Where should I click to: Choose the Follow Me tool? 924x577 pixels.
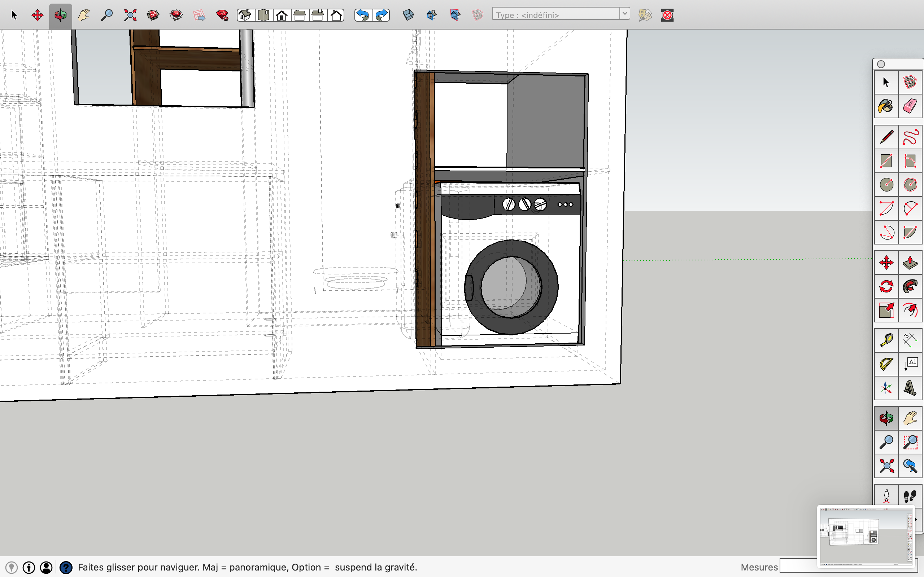coord(910,286)
